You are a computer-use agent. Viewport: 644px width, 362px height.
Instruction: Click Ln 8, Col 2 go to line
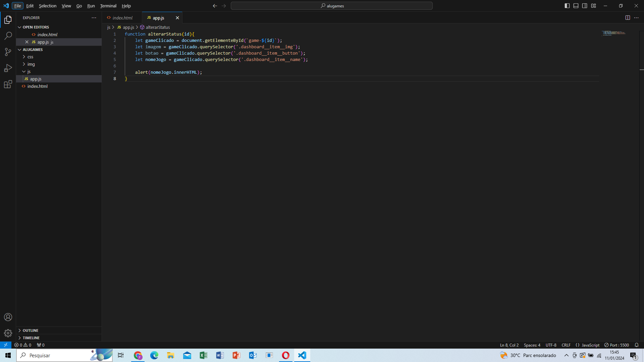click(x=509, y=345)
